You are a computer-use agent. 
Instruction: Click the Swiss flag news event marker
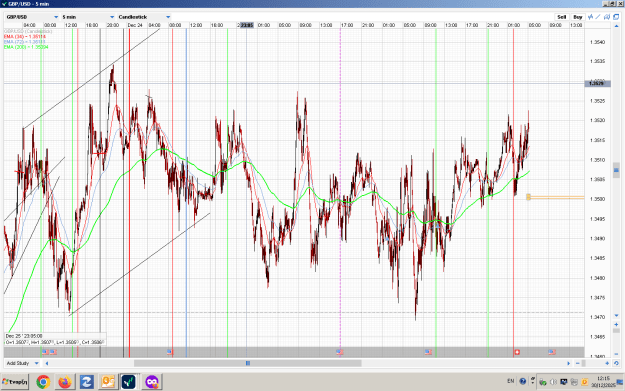[517, 352]
